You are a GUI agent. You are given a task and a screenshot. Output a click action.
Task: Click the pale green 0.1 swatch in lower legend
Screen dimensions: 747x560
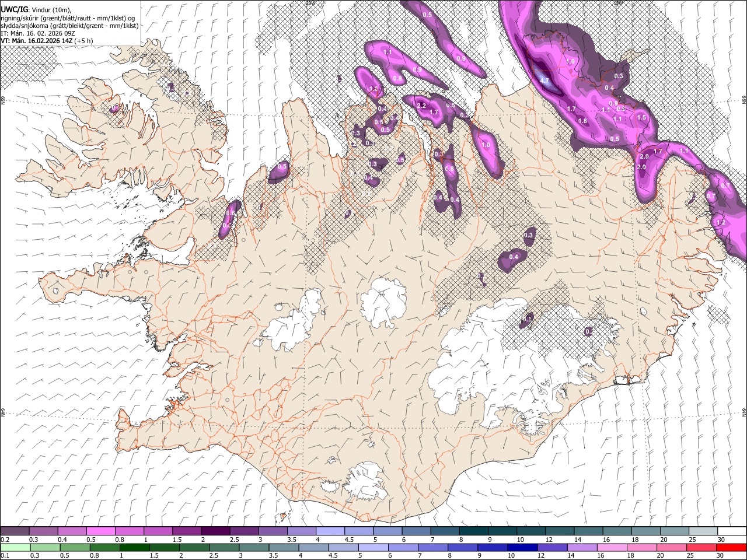[x=15, y=547]
